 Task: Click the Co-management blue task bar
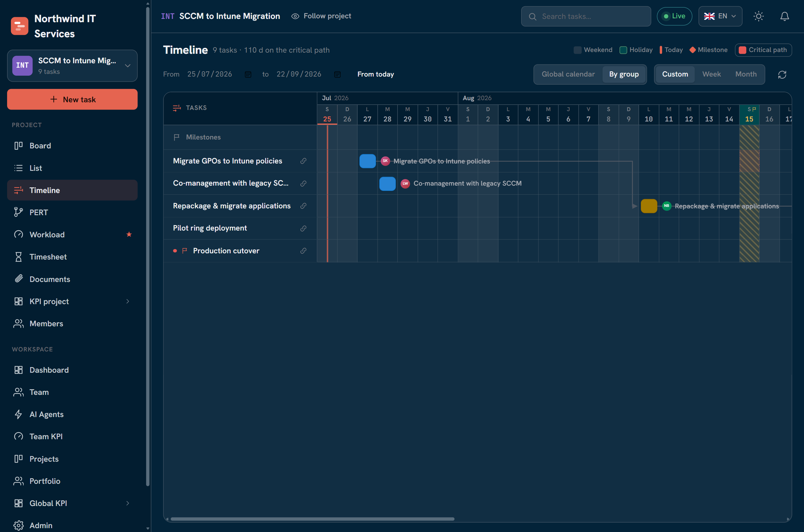(388, 184)
